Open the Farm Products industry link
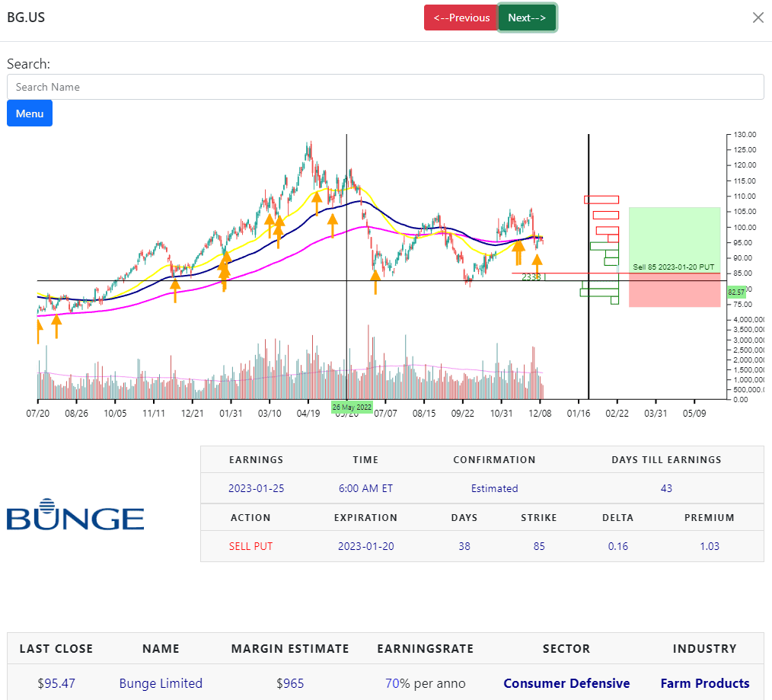Viewport: 772px width, 700px height. (704, 683)
